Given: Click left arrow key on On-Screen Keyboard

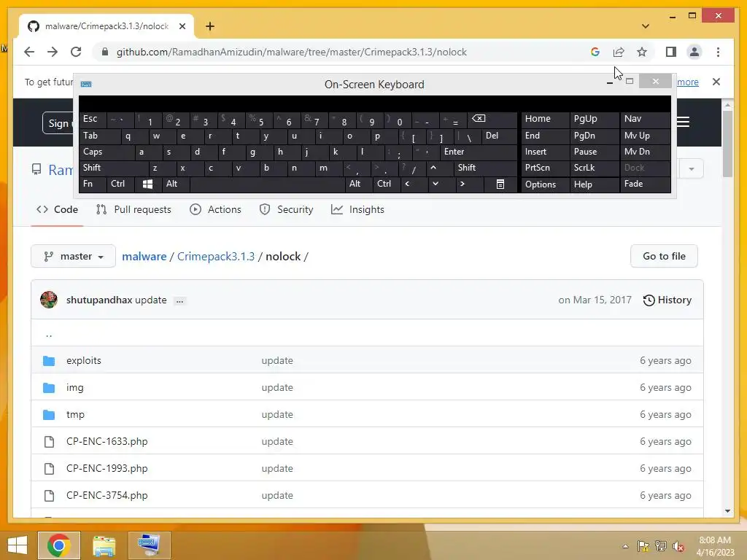Looking at the screenshot, I should pyautogui.click(x=407, y=184).
